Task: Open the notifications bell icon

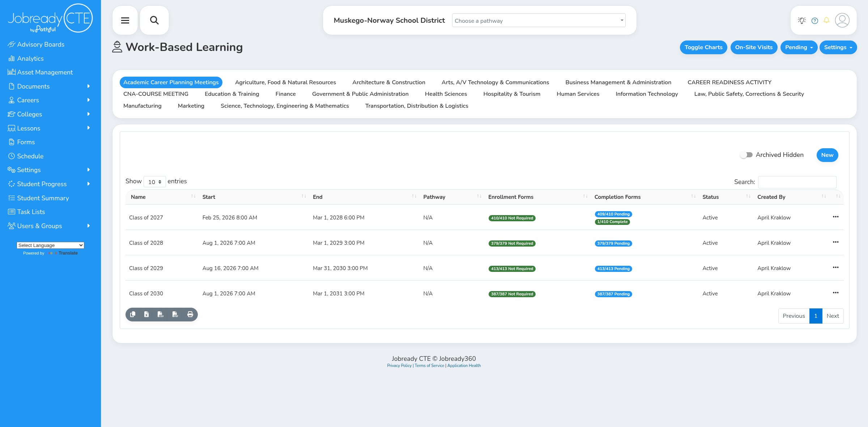Action: [826, 20]
